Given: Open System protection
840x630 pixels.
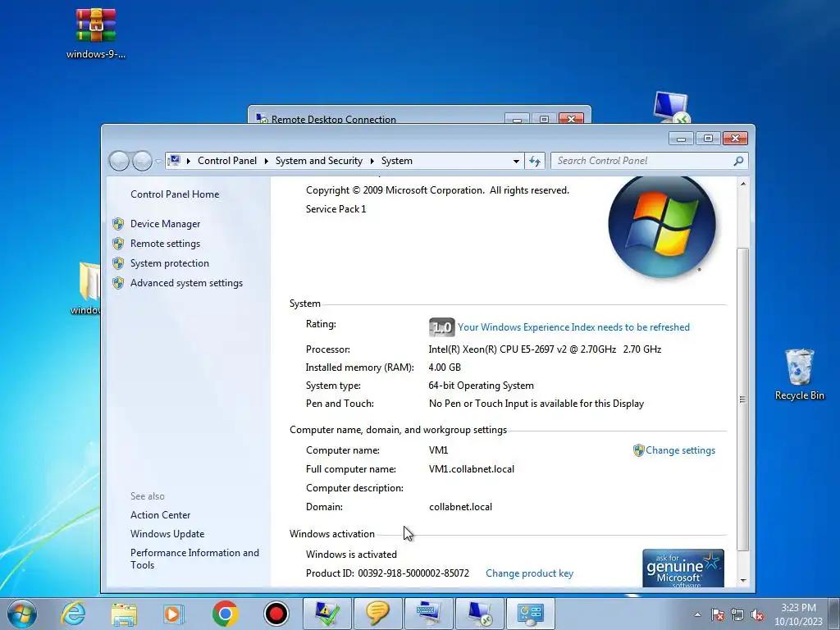Looking at the screenshot, I should point(169,263).
